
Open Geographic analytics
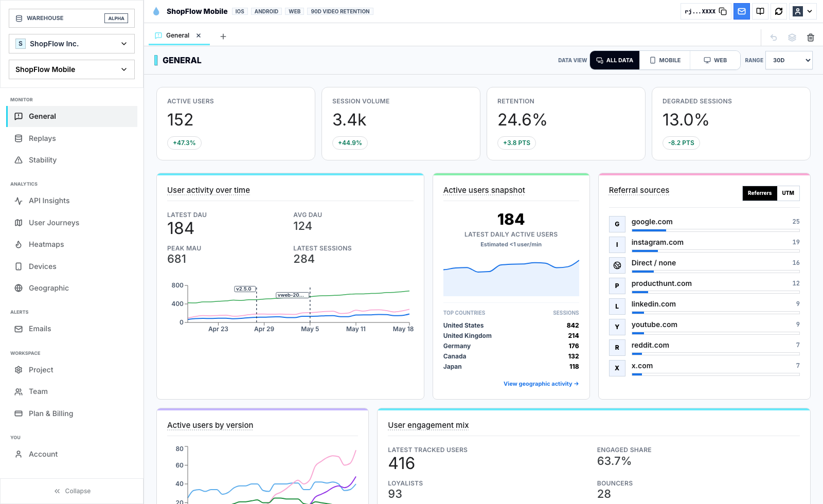pos(72,288)
